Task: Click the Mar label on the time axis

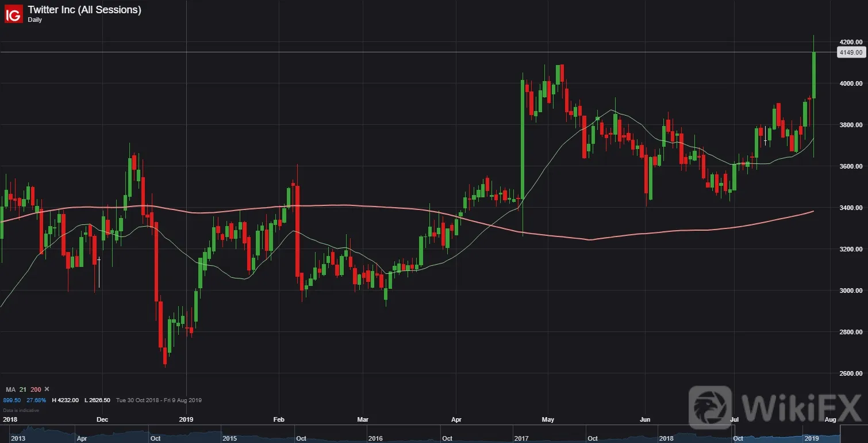Action: click(x=363, y=419)
